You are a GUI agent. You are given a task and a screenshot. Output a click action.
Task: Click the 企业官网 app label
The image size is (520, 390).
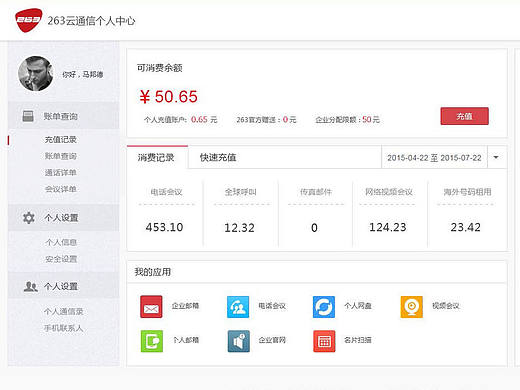tap(272, 340)
